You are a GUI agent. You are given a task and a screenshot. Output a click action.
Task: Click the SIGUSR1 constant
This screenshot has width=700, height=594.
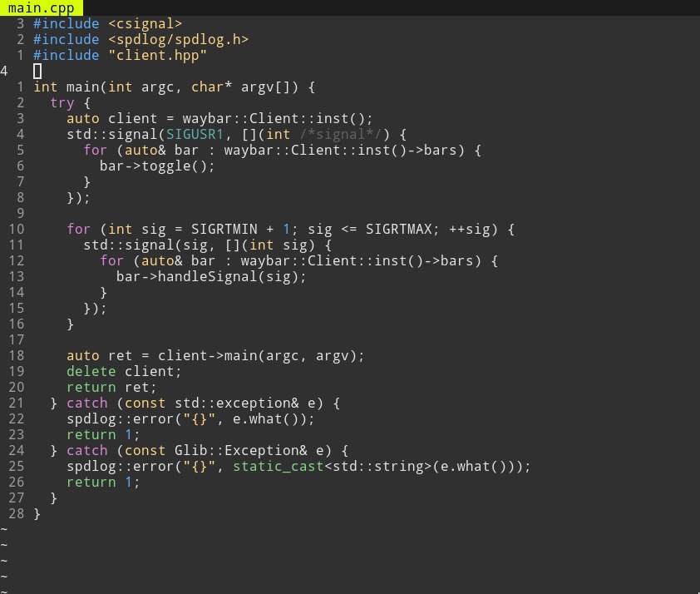point(195,135)
